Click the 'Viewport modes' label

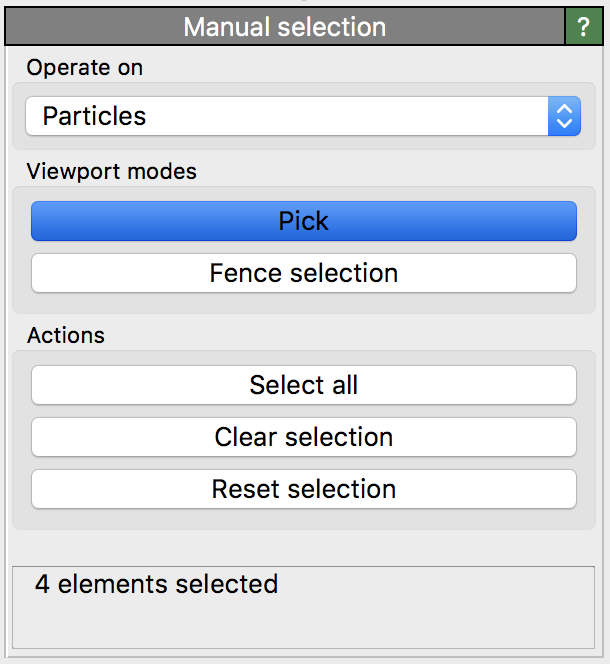(112, 171)
